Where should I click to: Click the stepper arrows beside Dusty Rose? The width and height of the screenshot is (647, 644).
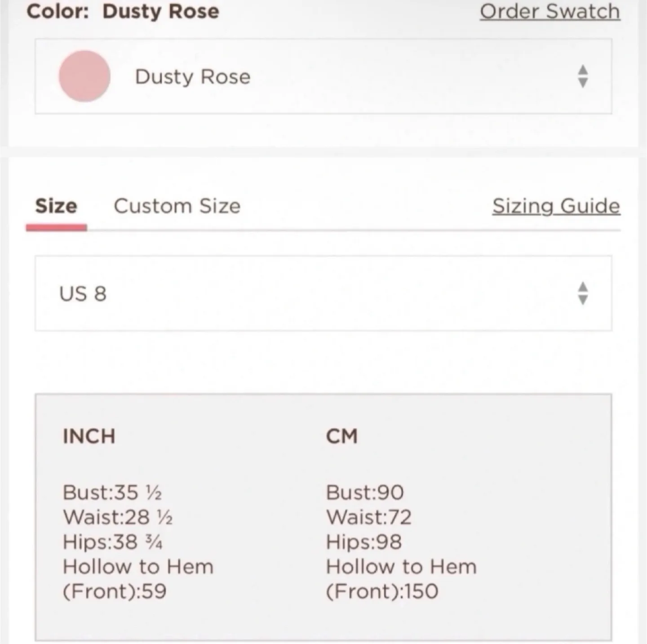pyautogui.click(x=582, y=76)
